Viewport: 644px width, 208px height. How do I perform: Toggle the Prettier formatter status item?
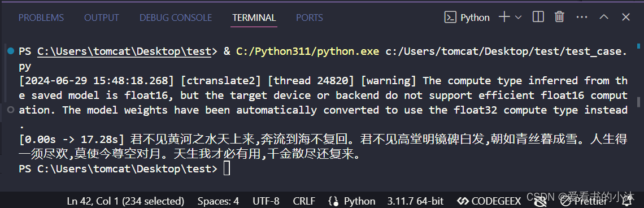tap(583, 201)
